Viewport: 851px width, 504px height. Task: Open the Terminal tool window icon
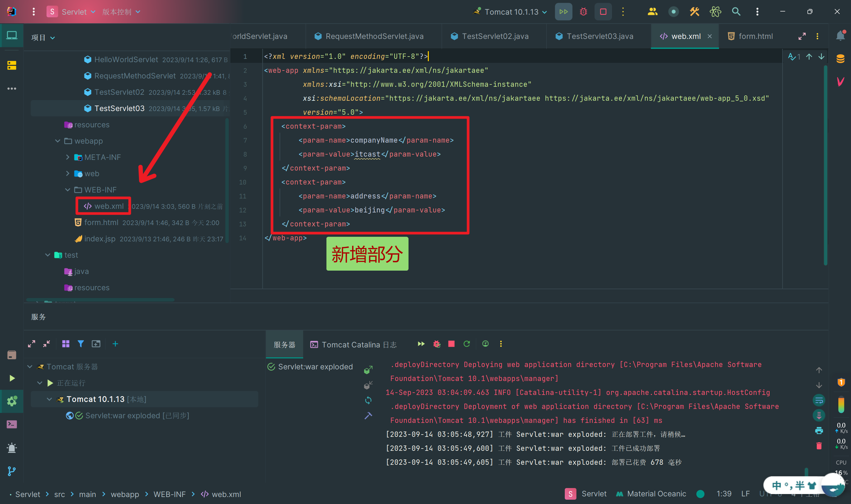tap(12, 424)
